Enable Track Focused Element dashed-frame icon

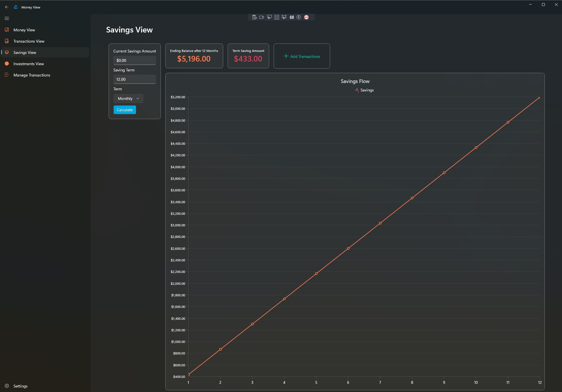[x=284, y=17]
